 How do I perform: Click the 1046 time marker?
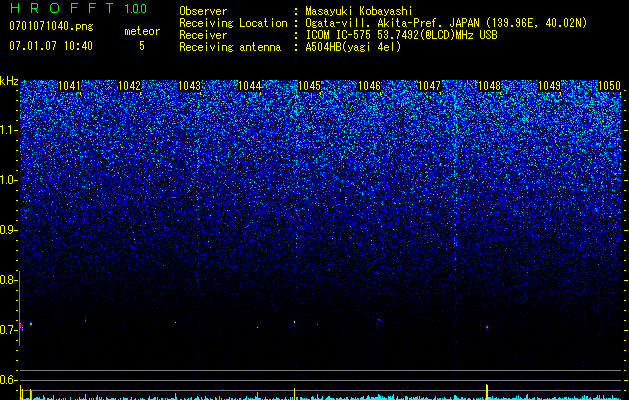(x=369, y=86)
